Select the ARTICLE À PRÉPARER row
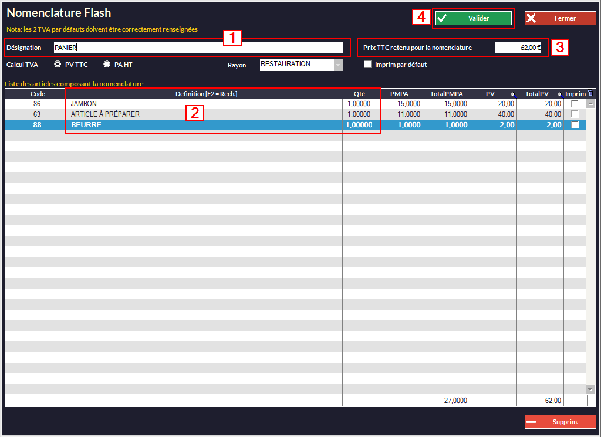The image size is (601, 437). [x=200, y=114]
